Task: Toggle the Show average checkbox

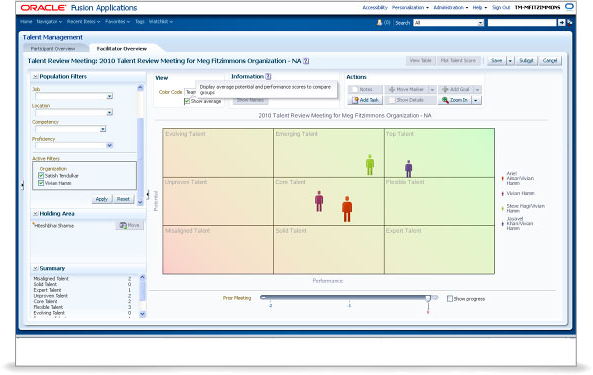Action: [187, 101]
